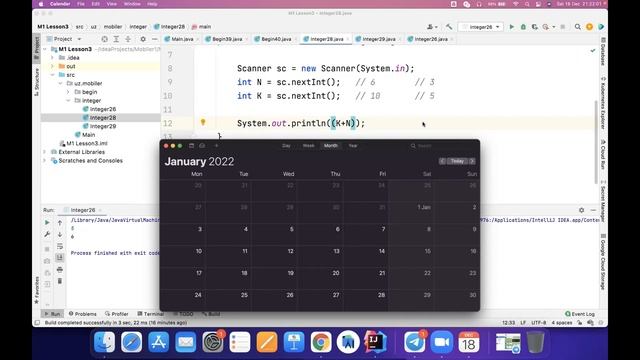
Task: Expand External Libraries node
Action: 45,152
